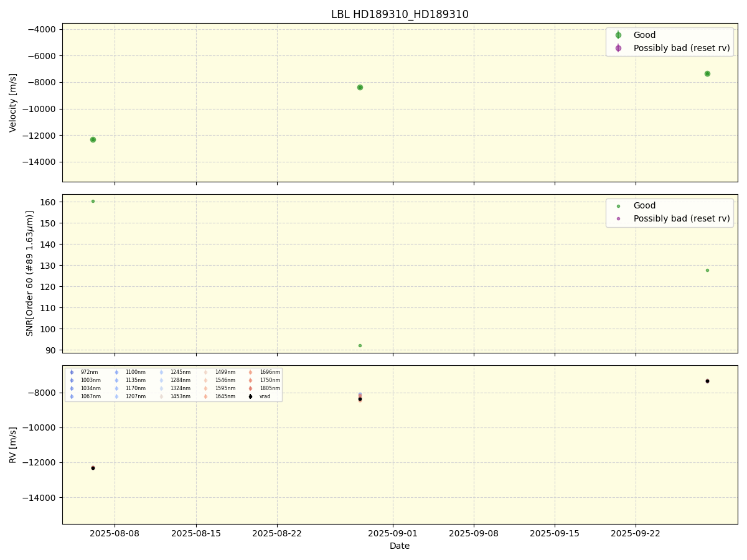This screenshot has height=560, width=747.
Task: Click the black vrad marker icon in legend
Action: 250,396
